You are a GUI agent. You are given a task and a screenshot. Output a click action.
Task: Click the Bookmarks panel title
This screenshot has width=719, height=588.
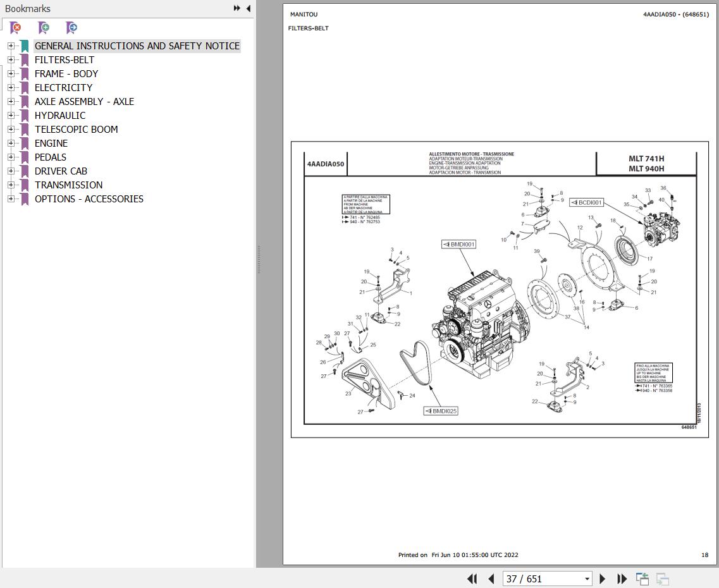pyautogui.click(x=28, y=8)
